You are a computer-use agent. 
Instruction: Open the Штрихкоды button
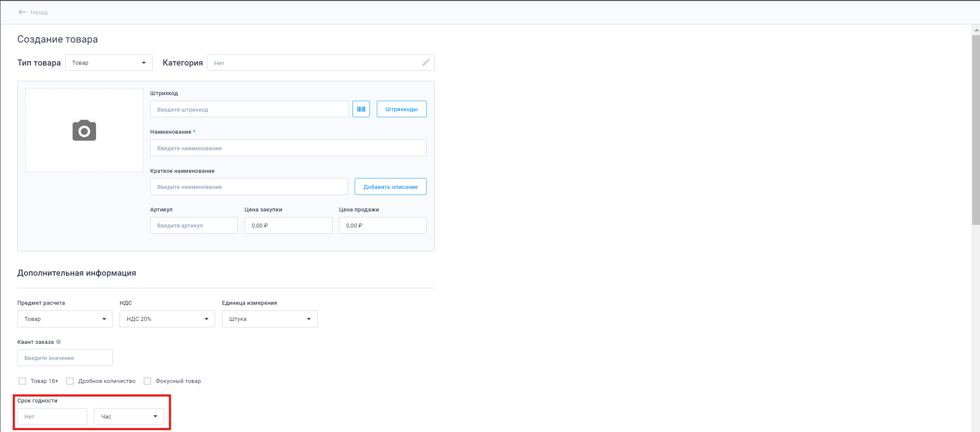[x=402, y=109]
